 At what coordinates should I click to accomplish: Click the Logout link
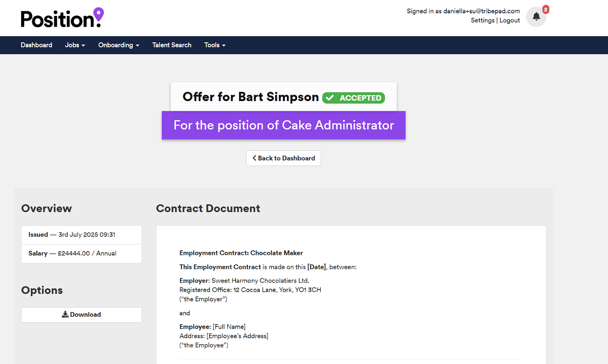click(510, 21)
